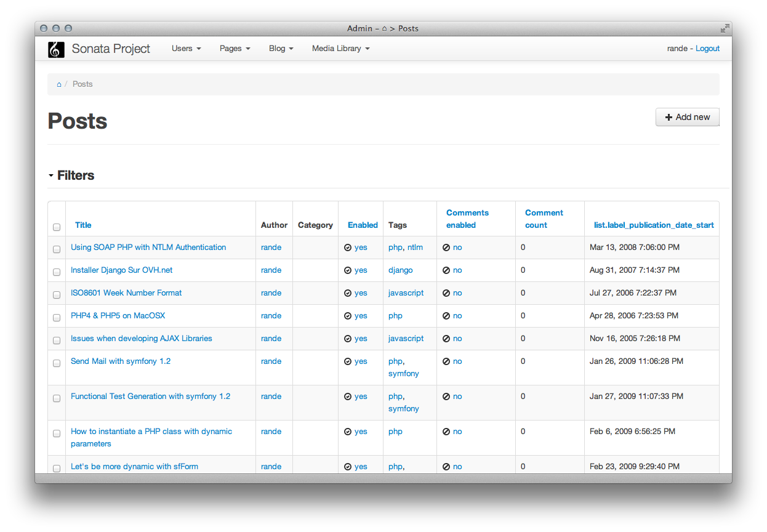Image resolution: width=767 pixels, height=532 pixels.
Task: Click comments disabled icon for ISO8601 Week Number row
Action: [x=446, y=293]
